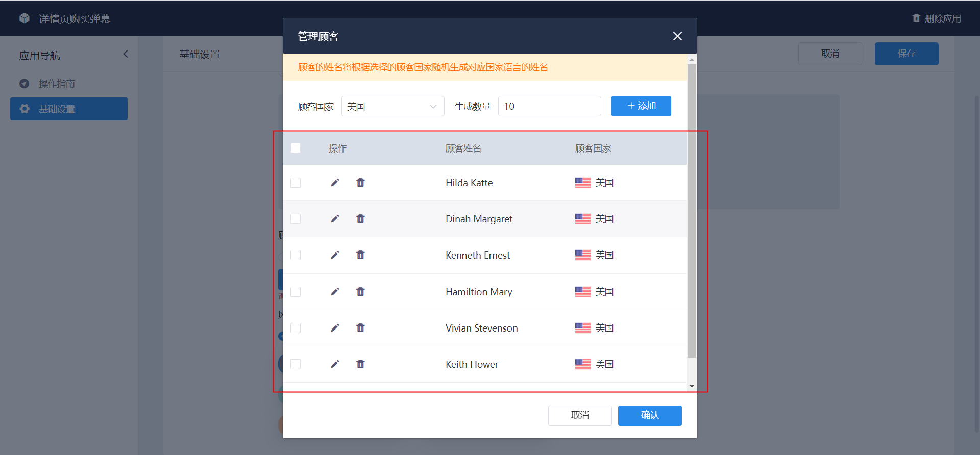Screen dimensions: 980x455
Task: Delete the Hamiltion Mary customer row
Action: click(360, 292)
